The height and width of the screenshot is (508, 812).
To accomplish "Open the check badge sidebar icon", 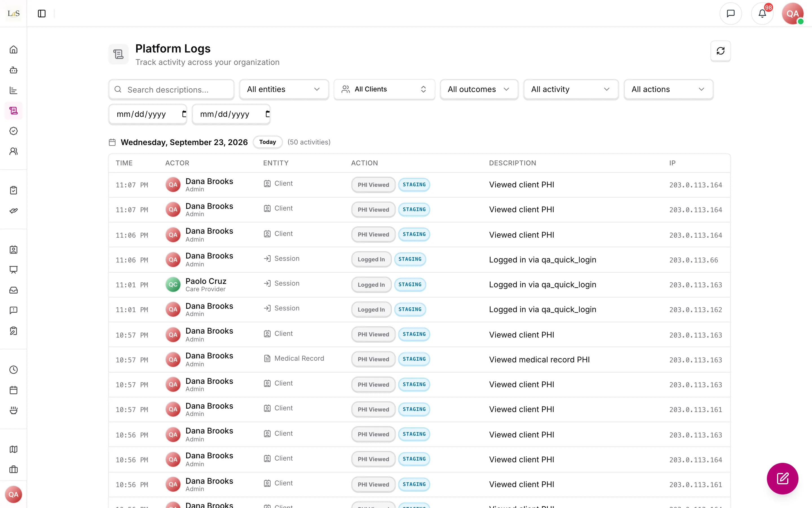I will [x=14, y=131].
